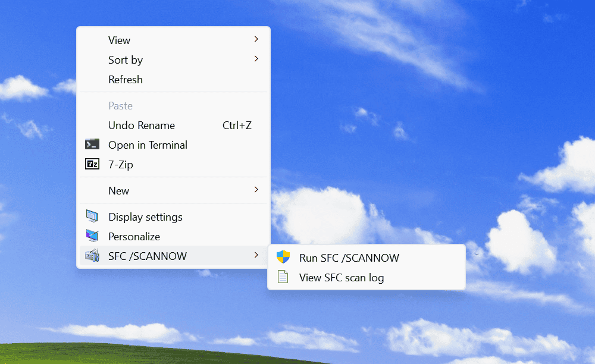Click the 7z icon beside 7-Zip
This screenshot has width=595, height=364.
point(92,164)
